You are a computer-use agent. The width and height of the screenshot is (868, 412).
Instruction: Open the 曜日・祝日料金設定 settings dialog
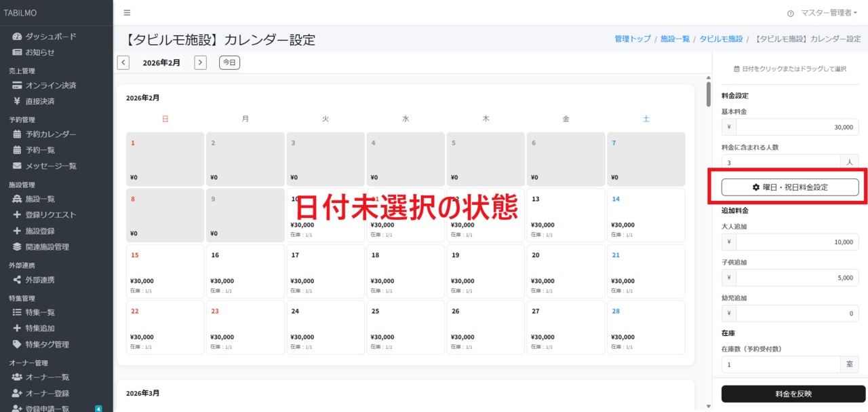pyautogui.click(x=790, y=188)
